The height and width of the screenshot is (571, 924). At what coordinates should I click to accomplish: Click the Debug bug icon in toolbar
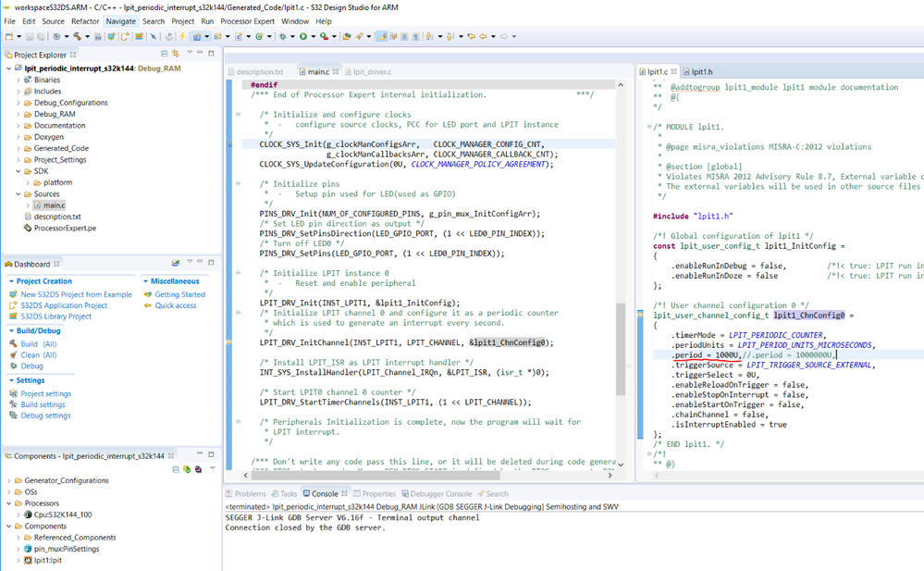(x=282, y=37)
